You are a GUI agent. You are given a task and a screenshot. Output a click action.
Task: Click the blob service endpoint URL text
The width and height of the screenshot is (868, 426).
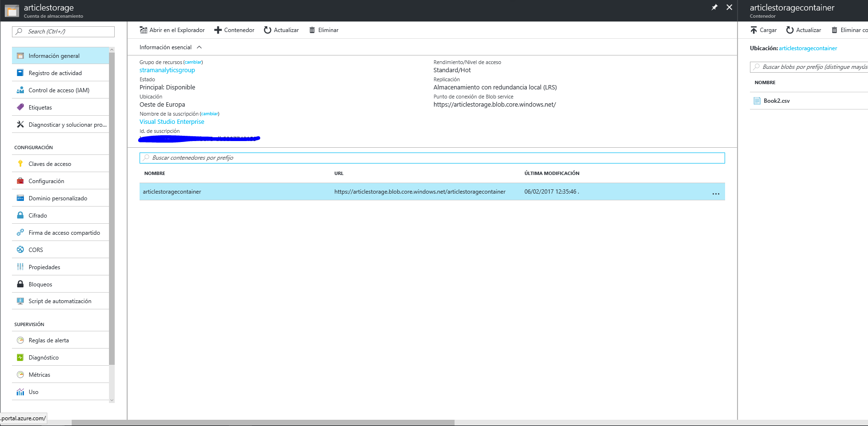point(495,105)
